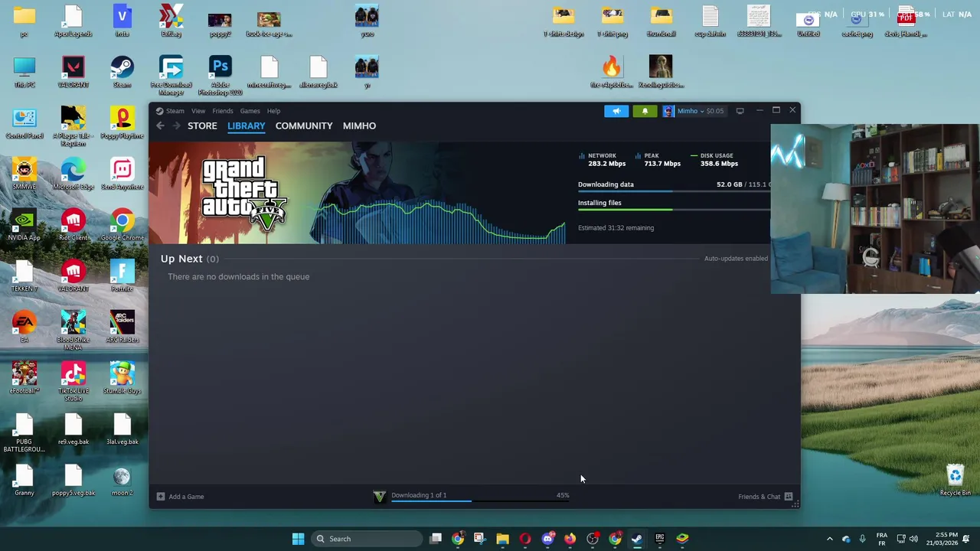
Task: Select Microsoft Edge desktop shortcut
Action: pyautogui.click(x=73, y=174)
